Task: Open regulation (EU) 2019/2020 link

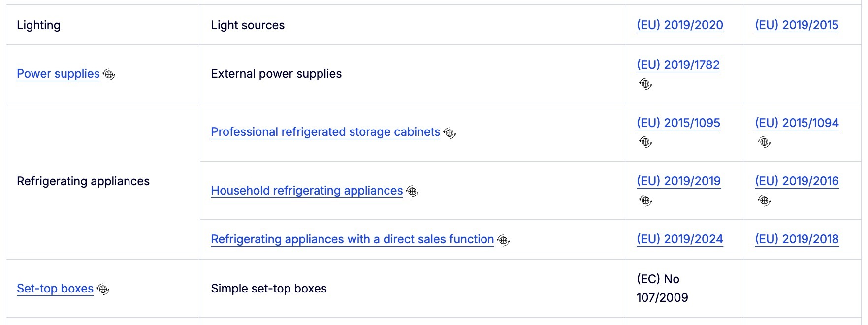Action: click(x=680, y=25)
